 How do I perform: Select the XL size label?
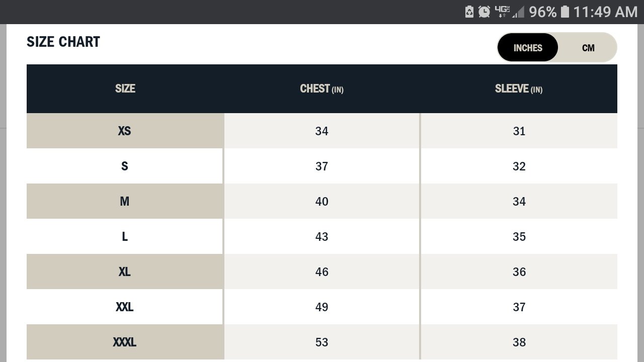[125, 271]
